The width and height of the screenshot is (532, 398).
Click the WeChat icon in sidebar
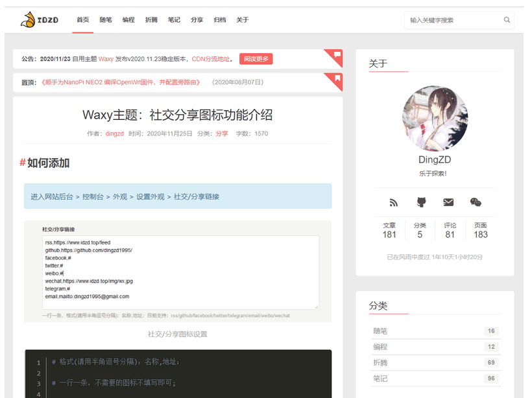click(476, 202)
